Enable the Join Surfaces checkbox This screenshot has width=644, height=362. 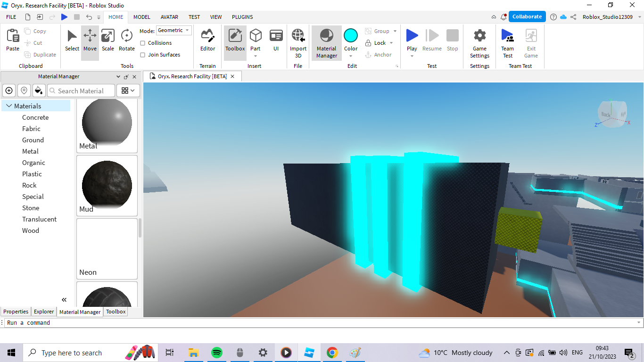click(143, 55)
